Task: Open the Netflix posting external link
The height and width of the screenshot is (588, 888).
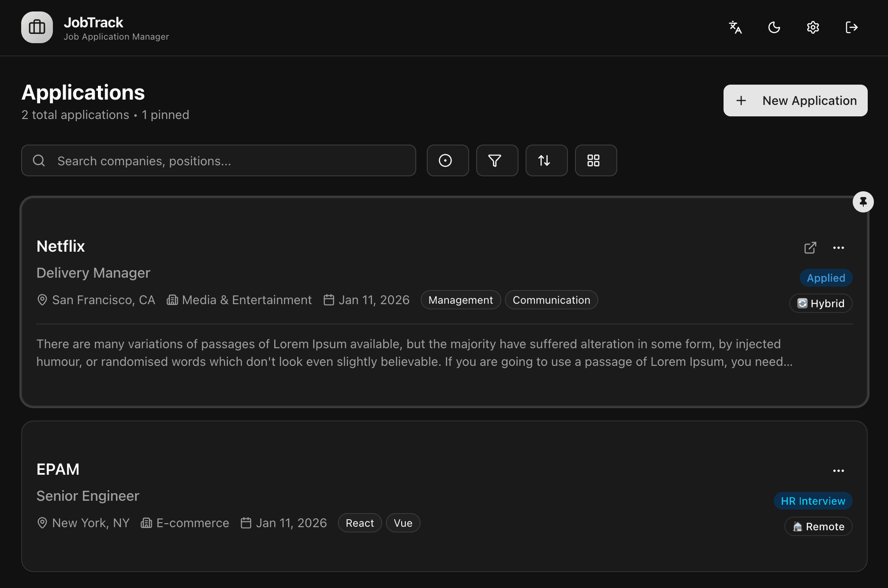Action: click(810, 248)
